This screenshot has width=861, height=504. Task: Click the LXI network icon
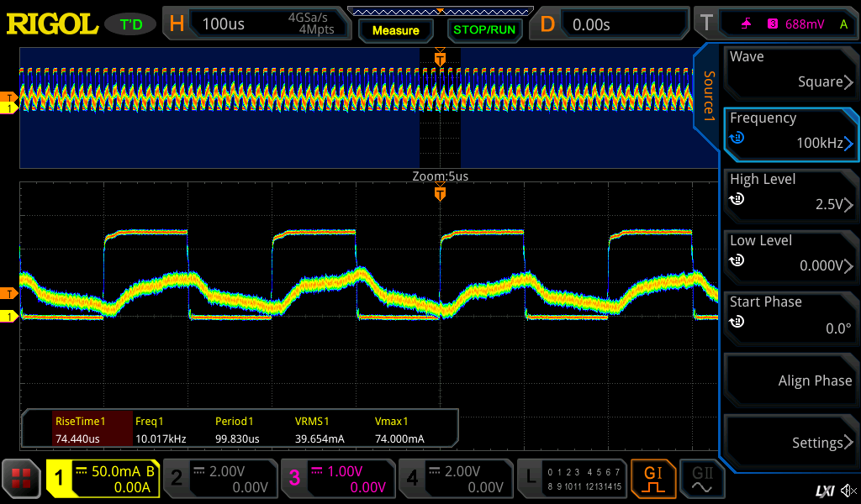(x=825, y=491)
